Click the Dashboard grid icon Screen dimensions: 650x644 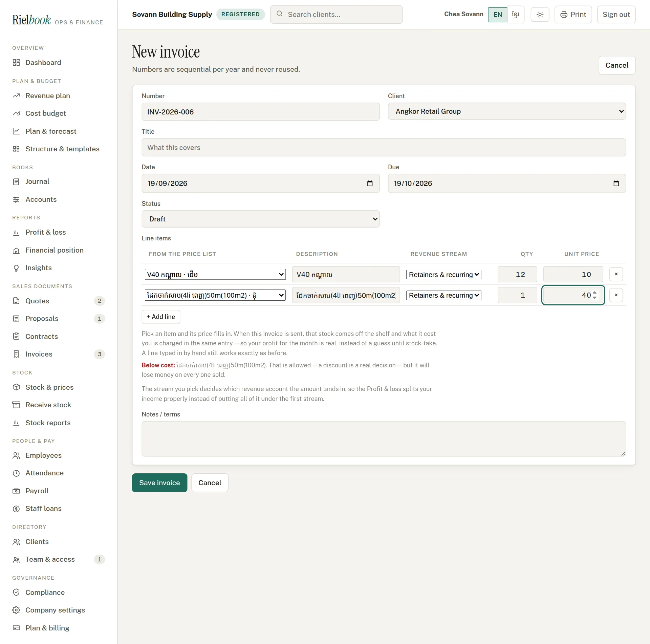point(16,63)
